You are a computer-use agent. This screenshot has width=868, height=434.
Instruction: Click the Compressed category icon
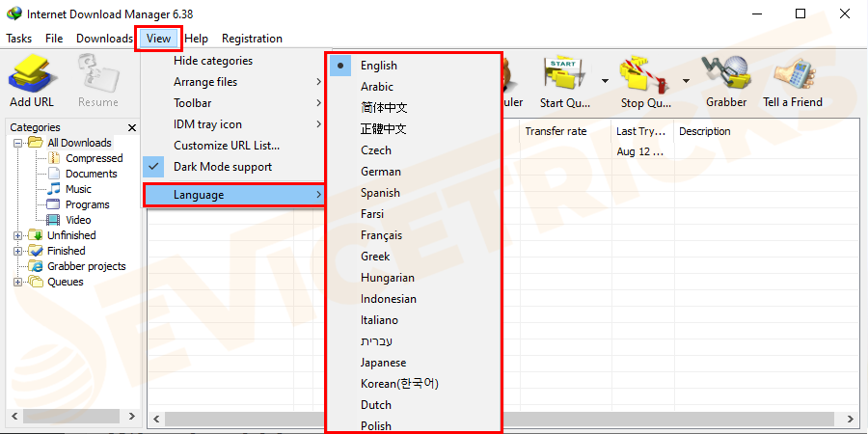click(54, 158)
